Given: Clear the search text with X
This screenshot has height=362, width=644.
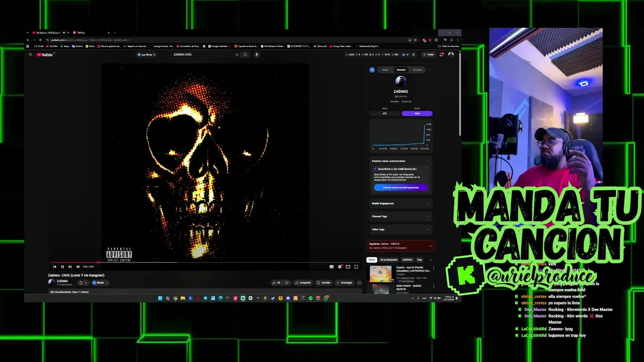Looking at the screenshot, I should point(237,54).
